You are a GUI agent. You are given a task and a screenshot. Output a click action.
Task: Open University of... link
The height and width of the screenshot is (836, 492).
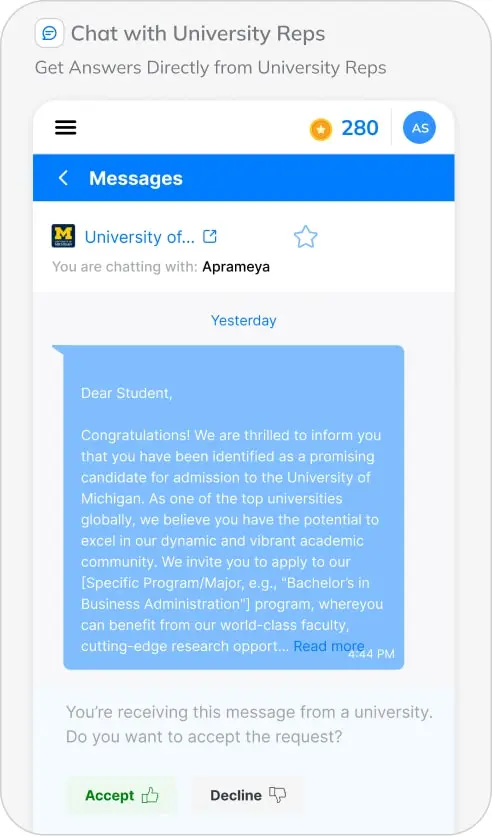click(x=140, y=237)
